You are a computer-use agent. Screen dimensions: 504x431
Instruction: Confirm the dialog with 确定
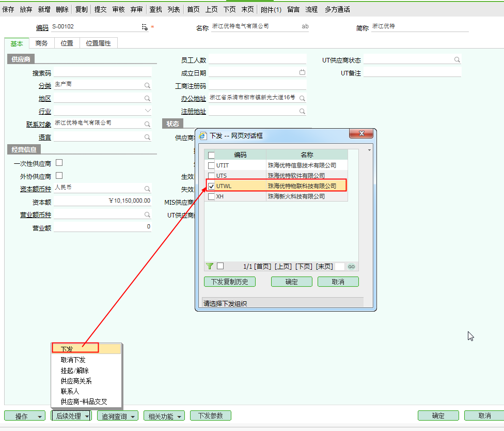(291, 282)
